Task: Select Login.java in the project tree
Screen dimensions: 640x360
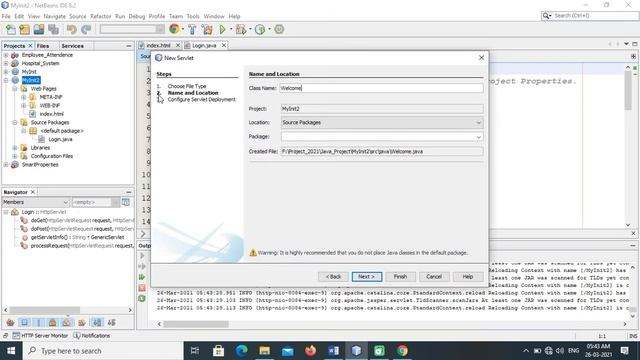Action: click(60, 139)
